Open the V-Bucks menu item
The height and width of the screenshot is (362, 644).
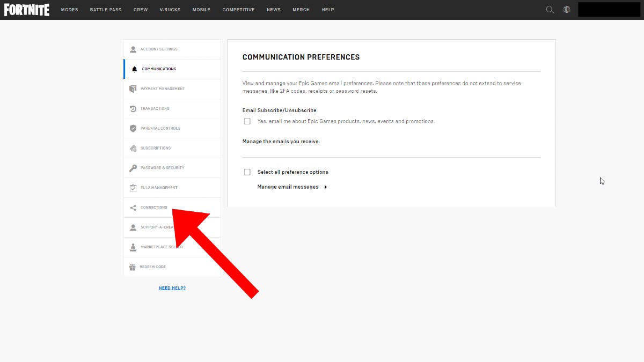pos(170,10)
